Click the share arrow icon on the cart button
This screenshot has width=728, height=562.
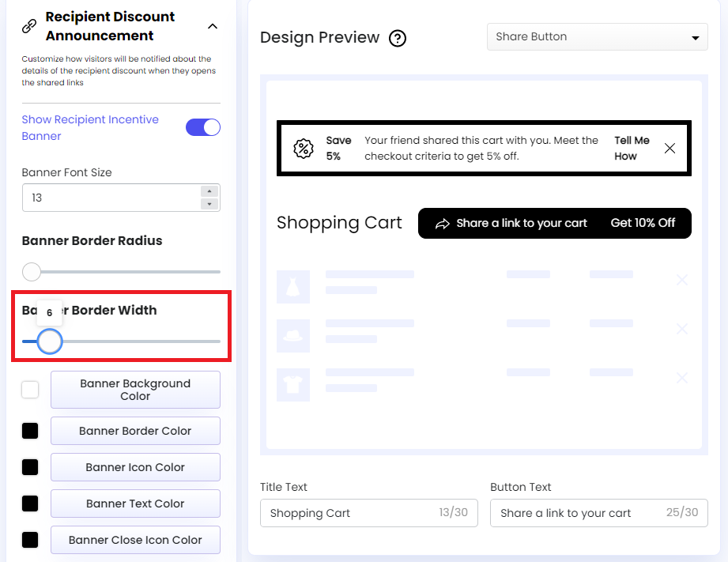click(x=442, y=223)
